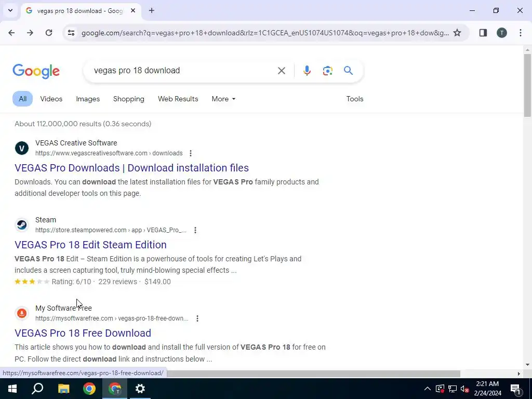Switch to Images results

click(x=88, y=99)
